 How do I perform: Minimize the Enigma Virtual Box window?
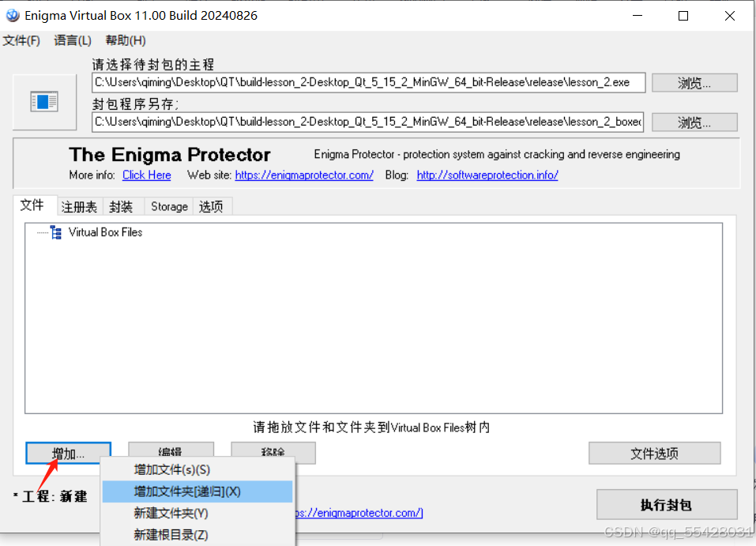638,16
